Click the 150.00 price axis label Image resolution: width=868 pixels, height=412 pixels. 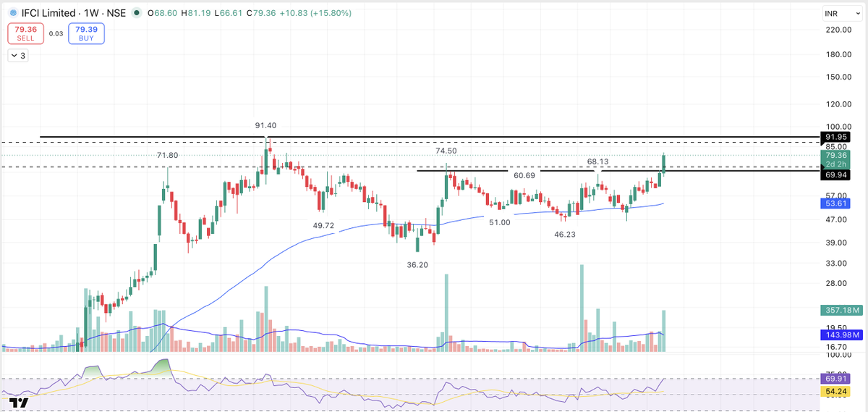pos(838,77)
